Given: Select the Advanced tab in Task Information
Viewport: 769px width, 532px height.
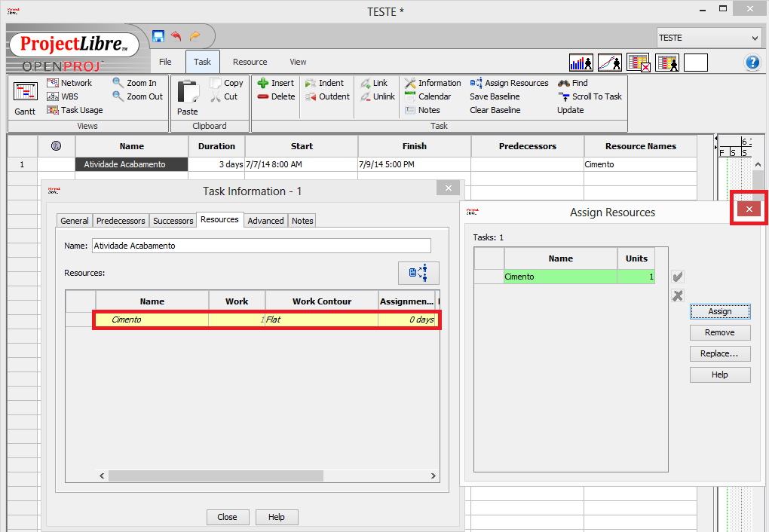Looking at the screenshot, I should [x=265, y=220].
